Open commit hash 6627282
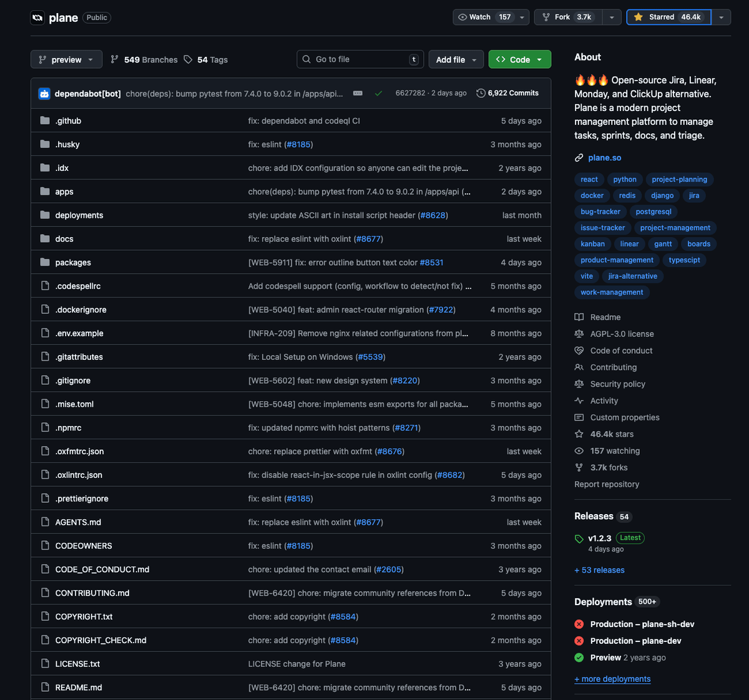 410,93
